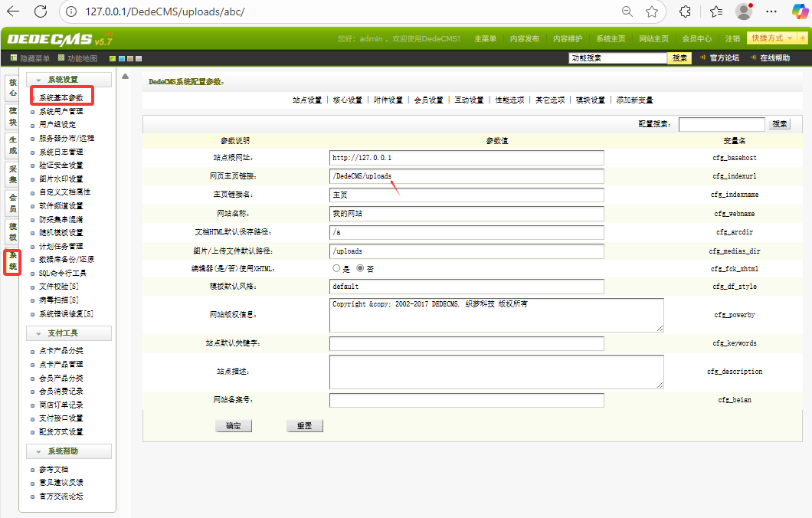Viewport: 812px width, 518px height.
Task: Open the 附件设置 config tab
Action: click(x=388, y=100)
